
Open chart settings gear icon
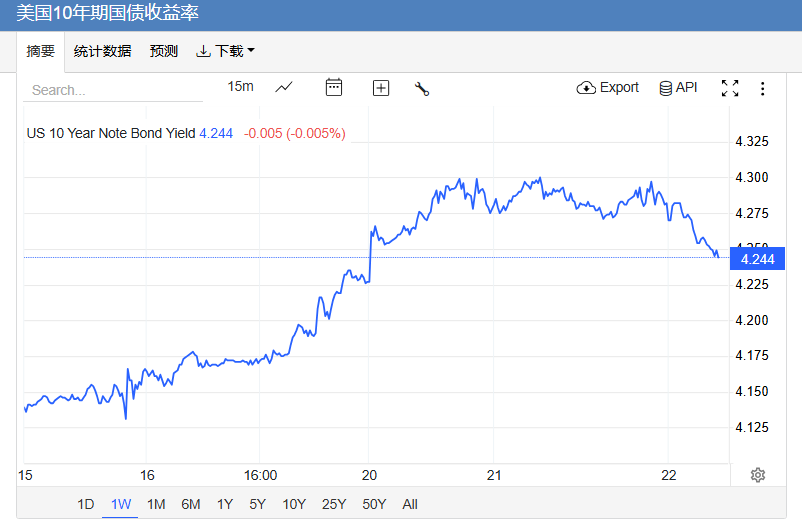coord(758,475)
